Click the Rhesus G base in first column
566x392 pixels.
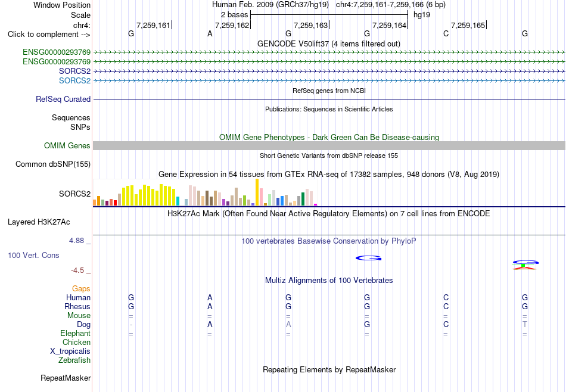point(131,306)
